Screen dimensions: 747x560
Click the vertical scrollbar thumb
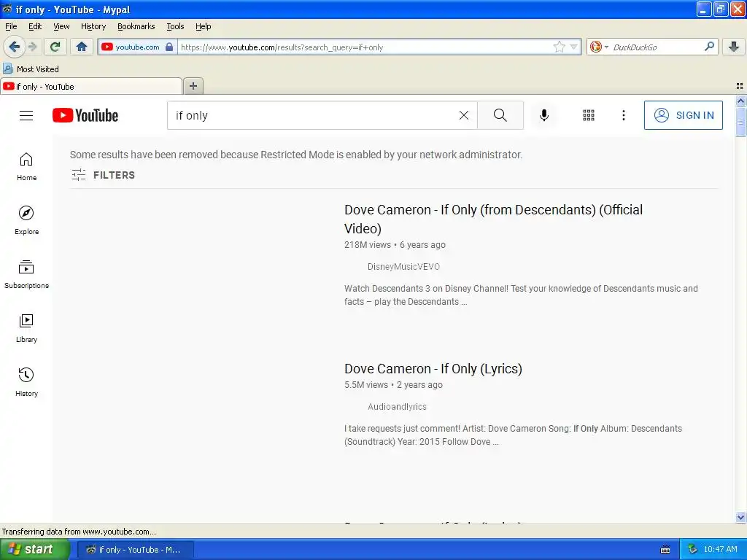(740, 122)
